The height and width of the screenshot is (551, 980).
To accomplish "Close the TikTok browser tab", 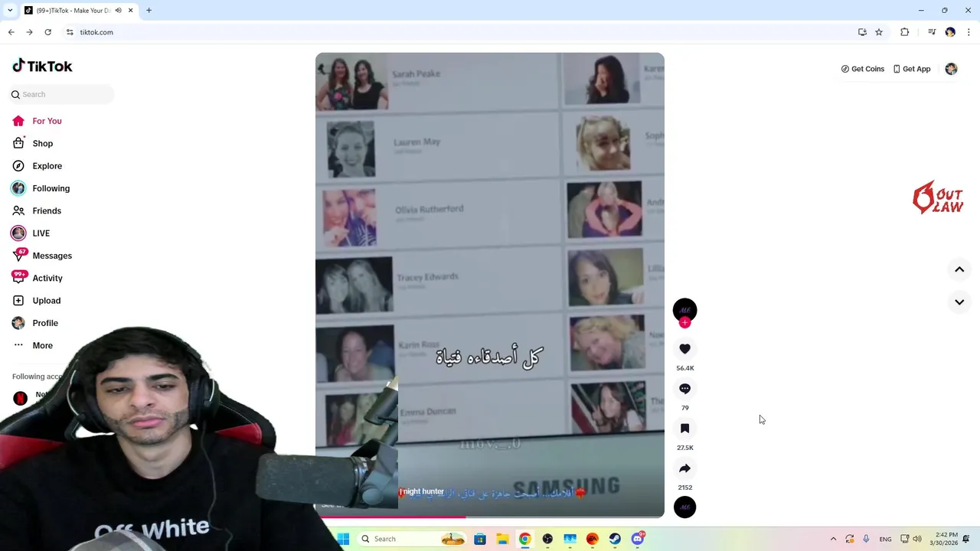I will point(130,11).
